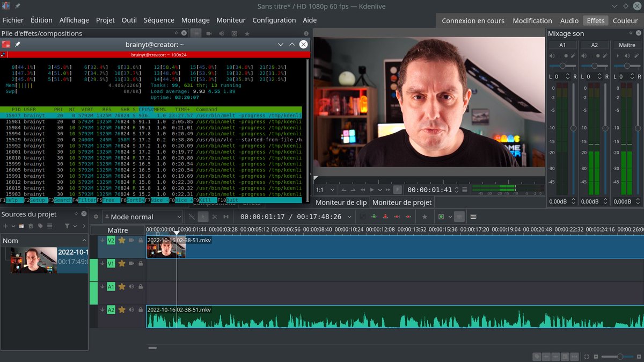The image size is (644, 362).
Task: Click the A1 mixer channel header
Action: 562,45
